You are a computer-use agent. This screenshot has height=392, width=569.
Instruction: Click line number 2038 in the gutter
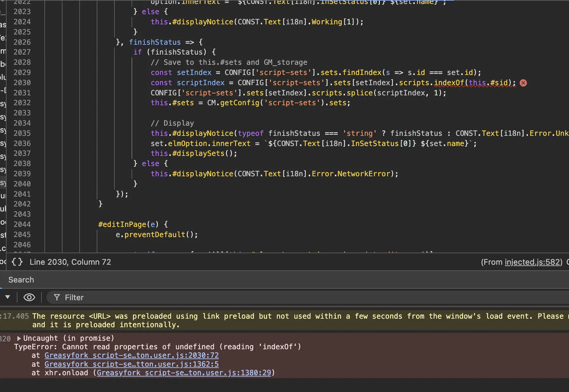point(22,163)
